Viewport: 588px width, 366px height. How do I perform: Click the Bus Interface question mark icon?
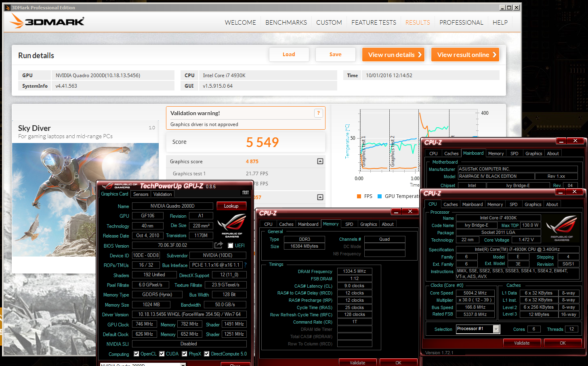point(245,265)
